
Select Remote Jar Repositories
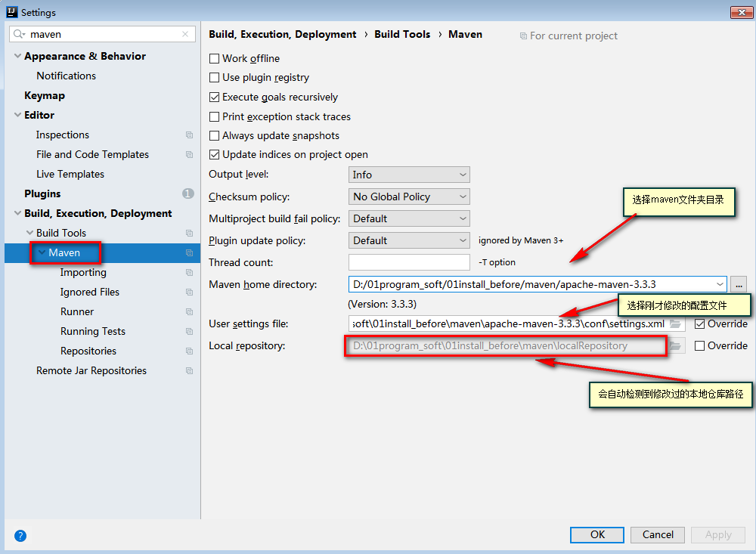click(91, 371)
